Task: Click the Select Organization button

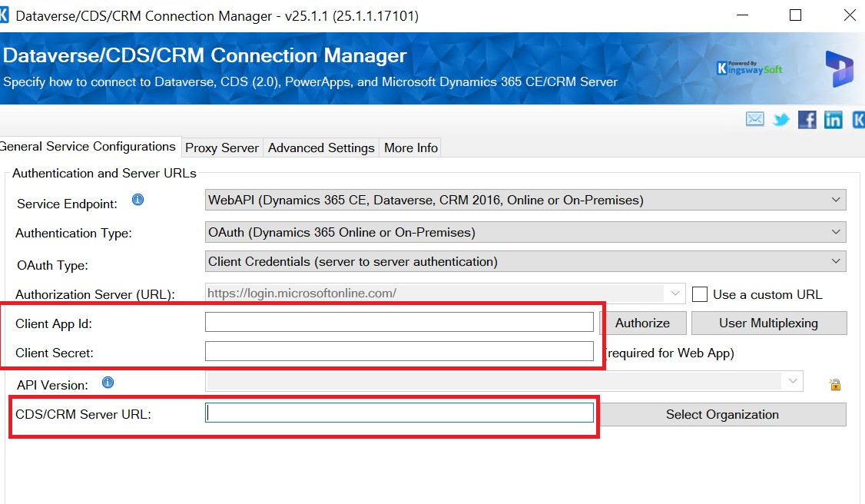Action: click(x=722, y=415)
